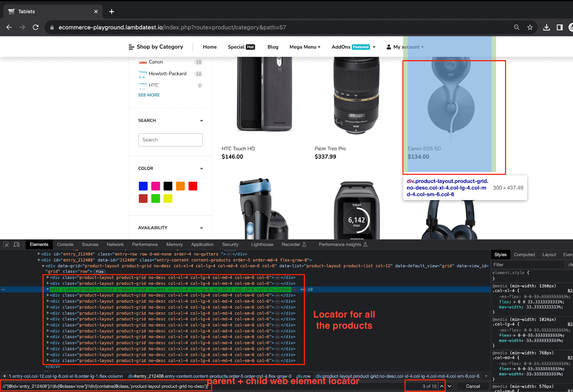Select the red color swatch filter

(x=193, y=186)
